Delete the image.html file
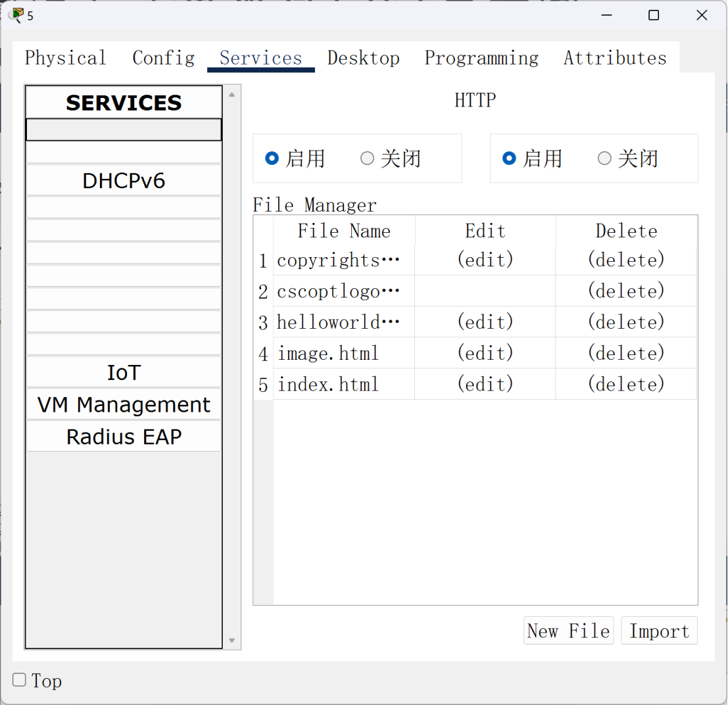The height and width of the screenshot is (705, 728). coord(625,354)
